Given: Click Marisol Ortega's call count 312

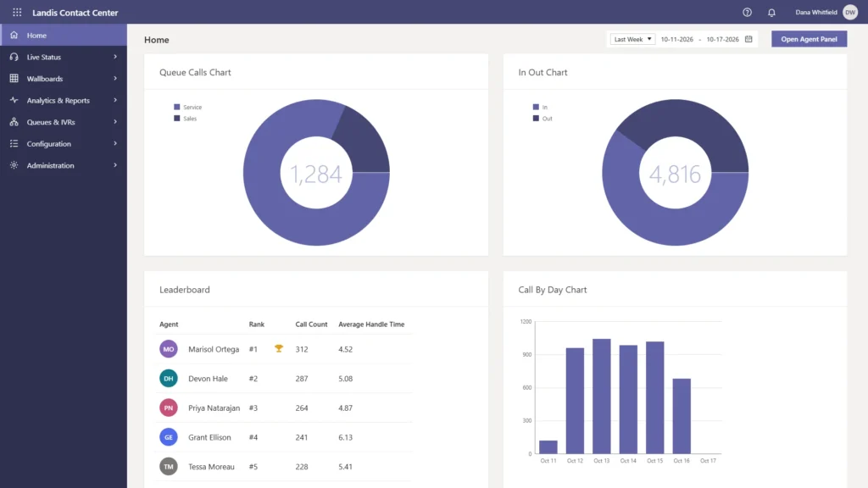Looking at the screenshot, I should coord(302,349).
